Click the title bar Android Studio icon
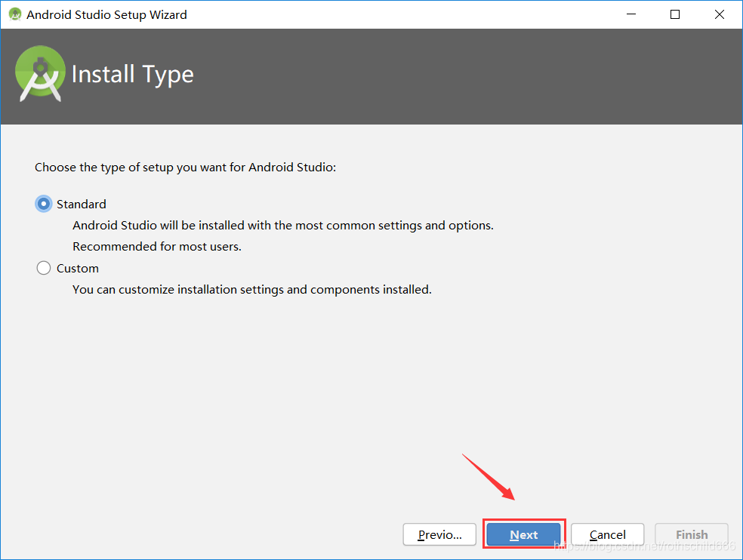 [x=15, y=14]
